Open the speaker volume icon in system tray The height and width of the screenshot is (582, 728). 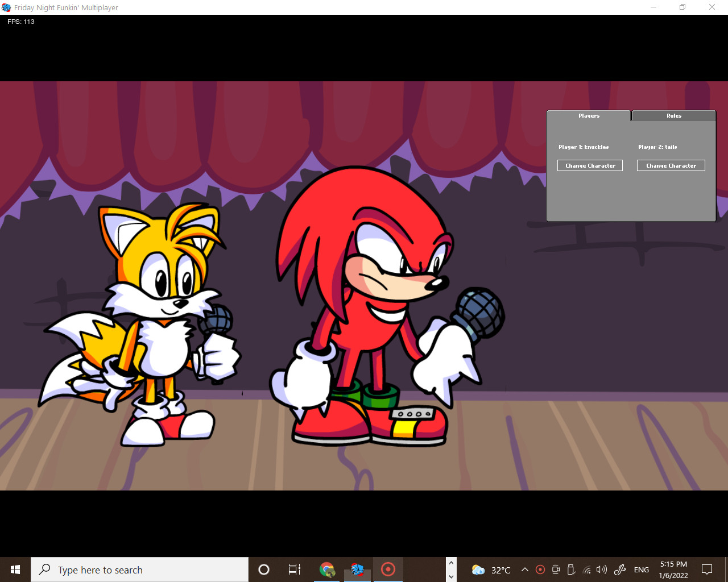601,569
